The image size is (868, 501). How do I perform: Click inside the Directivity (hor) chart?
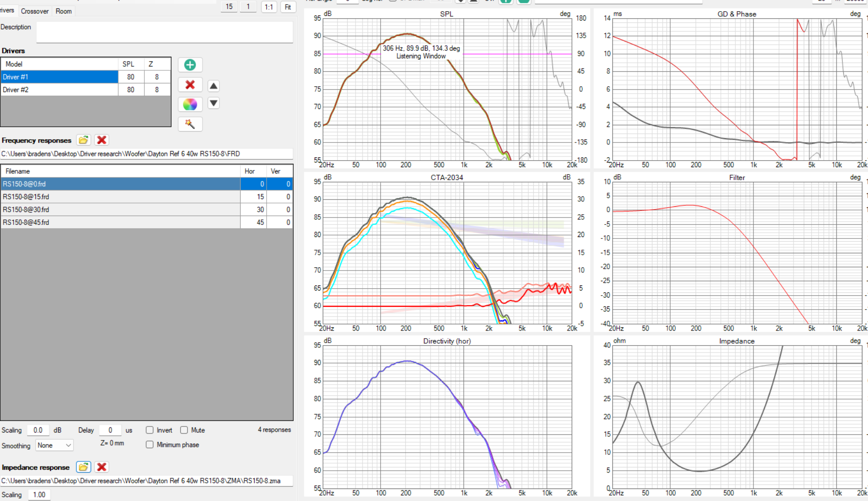447,417
